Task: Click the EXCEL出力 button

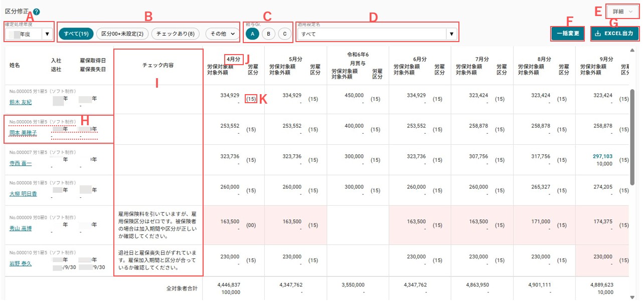Action: 615,34
